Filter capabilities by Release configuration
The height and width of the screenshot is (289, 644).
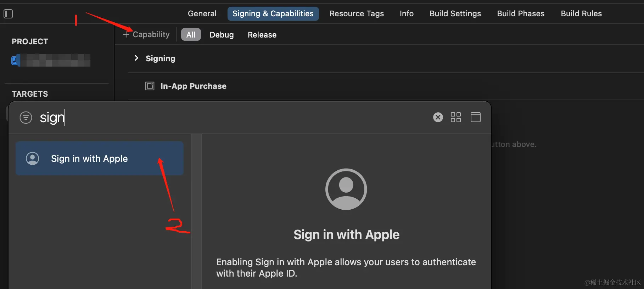[262, 35]
